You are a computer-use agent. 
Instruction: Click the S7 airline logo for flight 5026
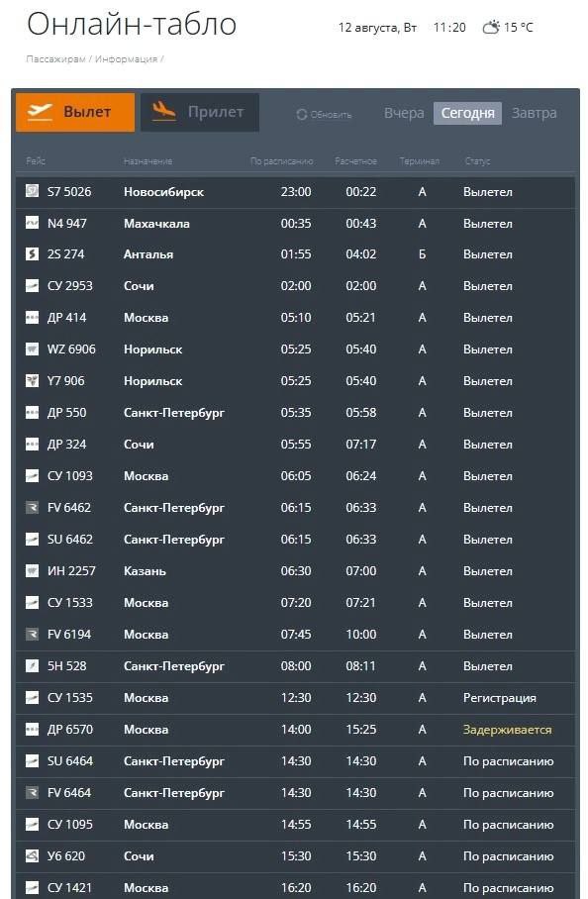click(32, 191)
